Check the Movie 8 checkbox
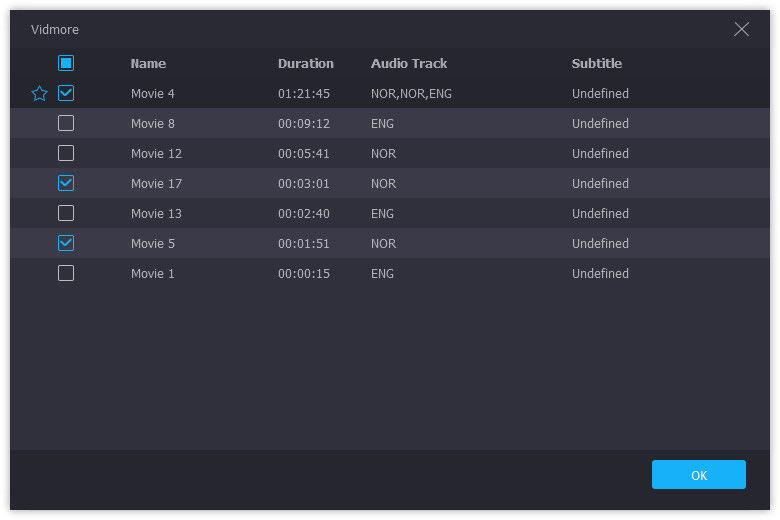This screenshot has width=780, height=520. tap(66, 123)
